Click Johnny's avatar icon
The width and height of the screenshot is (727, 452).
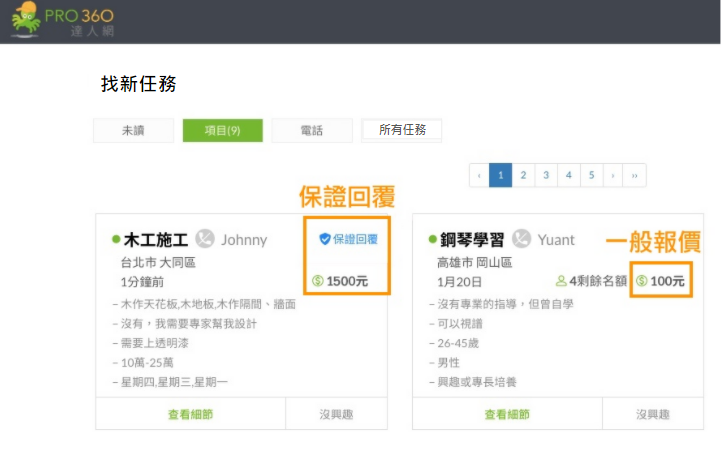click(x=205, y=239)
